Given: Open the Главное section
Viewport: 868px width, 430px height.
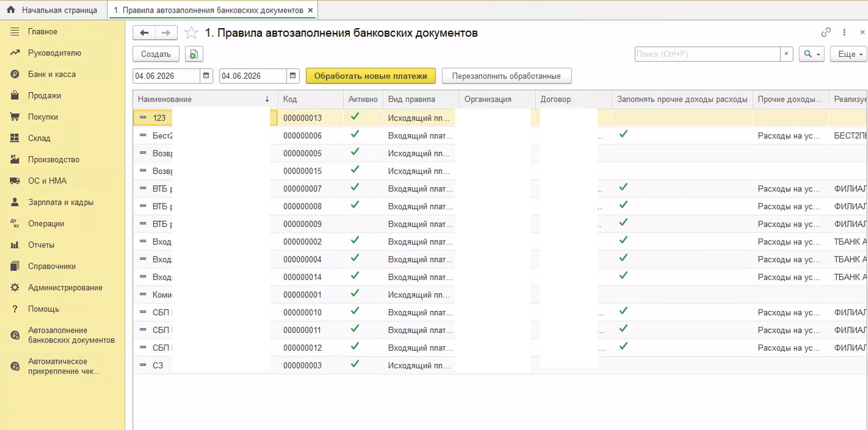Looking at the screenshot, I should [x=42, y=32].
